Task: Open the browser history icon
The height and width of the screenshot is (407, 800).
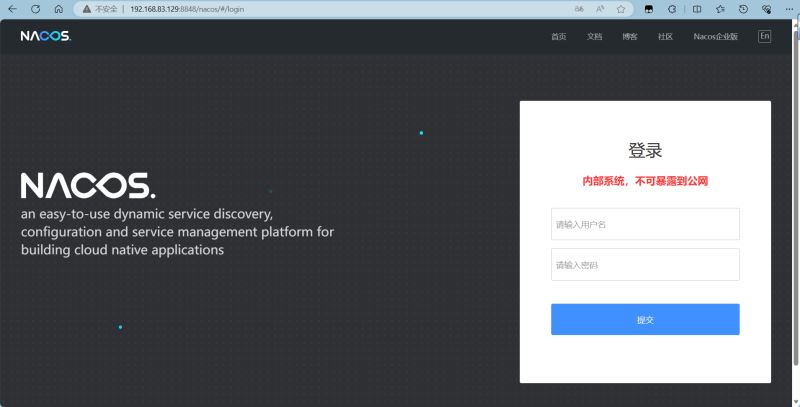Action: tap(743, 9)
